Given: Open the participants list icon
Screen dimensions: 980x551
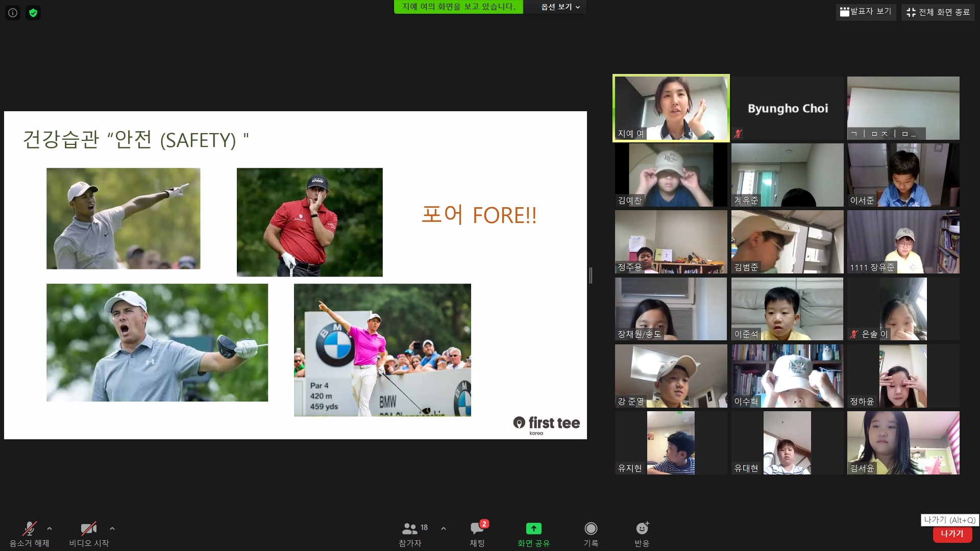Looking at the screenshot, I should (409, 529).
